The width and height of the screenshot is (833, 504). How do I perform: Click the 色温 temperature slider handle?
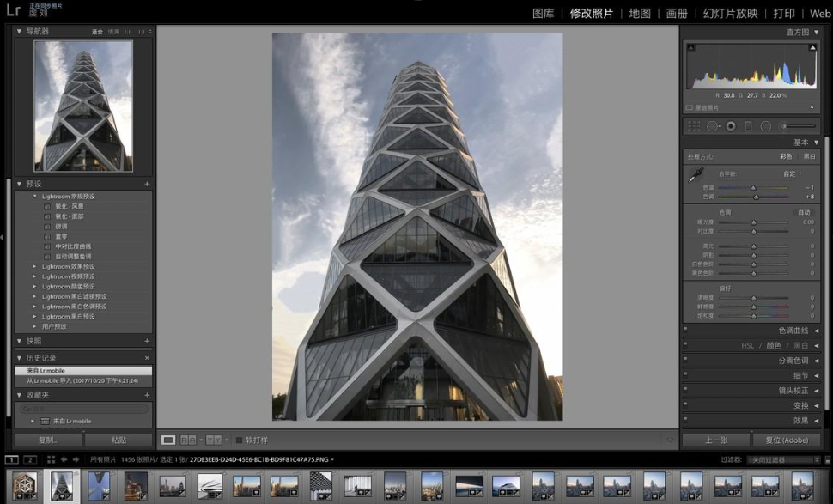[753, 188]
